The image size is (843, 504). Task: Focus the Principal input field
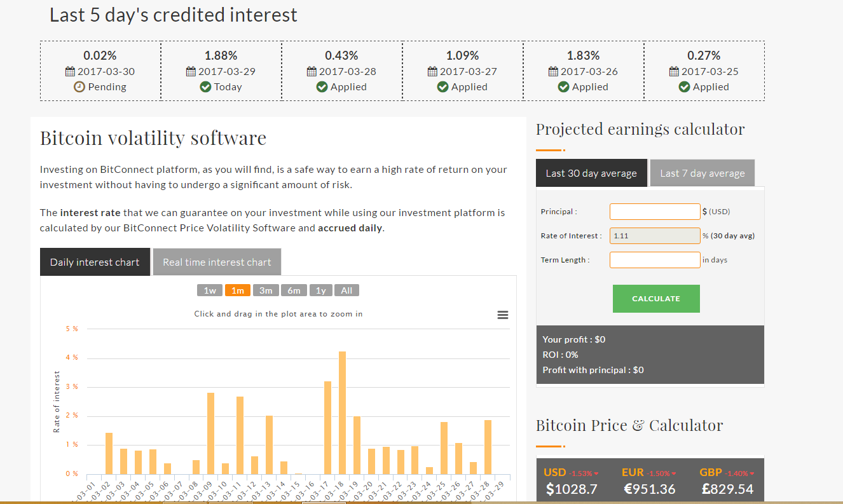pyautogui.click(x=655, y=212)
